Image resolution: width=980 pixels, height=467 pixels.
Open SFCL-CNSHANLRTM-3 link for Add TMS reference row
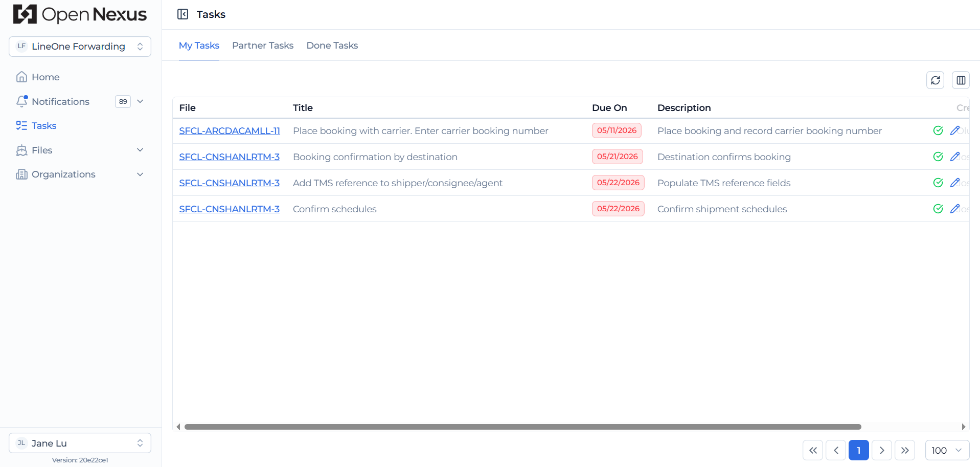[229, 183]
